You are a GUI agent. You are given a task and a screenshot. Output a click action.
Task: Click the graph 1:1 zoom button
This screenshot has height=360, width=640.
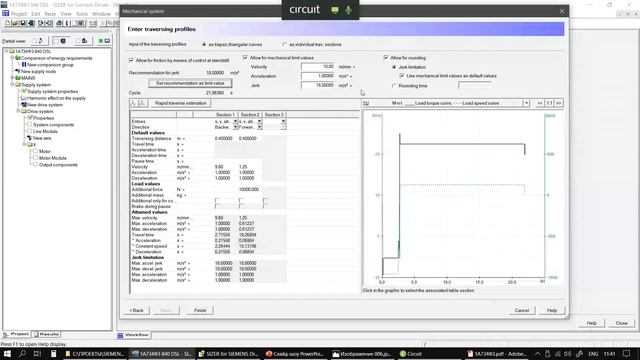click(549, 103)
